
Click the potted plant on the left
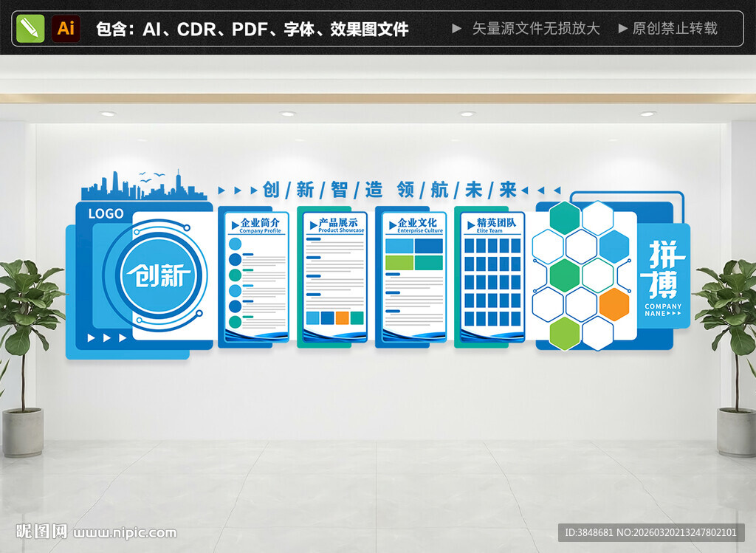28,357
